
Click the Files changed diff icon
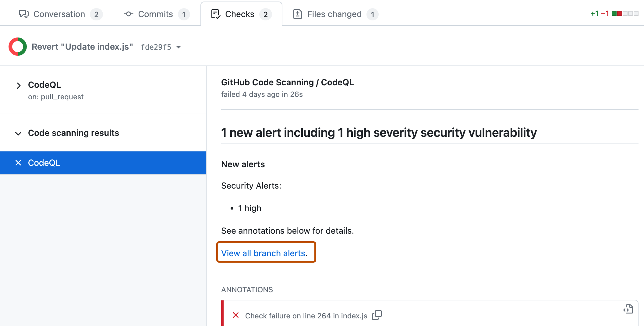tap(297, 14)
